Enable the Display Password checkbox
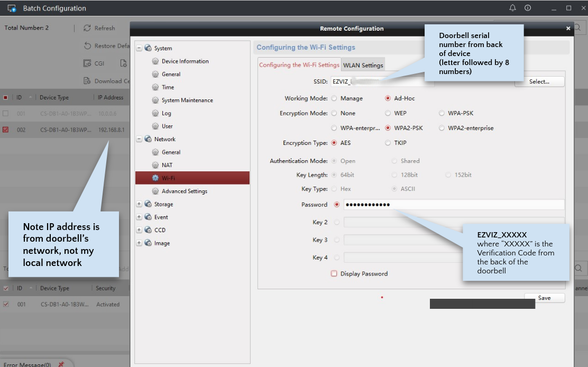Screen dimensions: 588x367 [334, 274]
